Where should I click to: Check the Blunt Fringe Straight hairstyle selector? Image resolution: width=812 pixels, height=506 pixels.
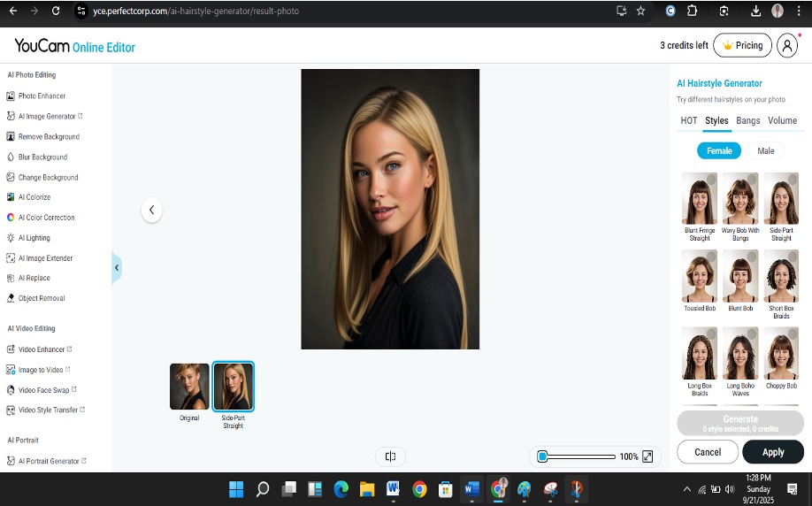click(x=711, y=180)
